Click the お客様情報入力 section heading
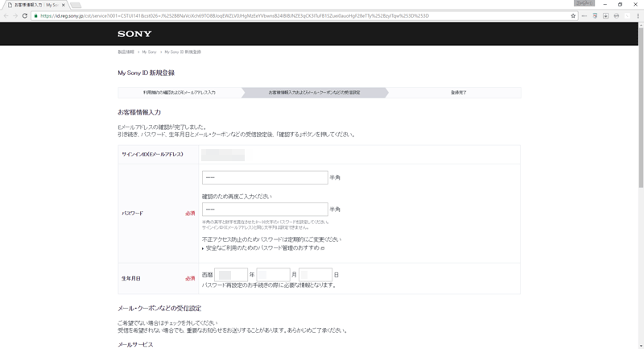 click(x=139, y=112)
